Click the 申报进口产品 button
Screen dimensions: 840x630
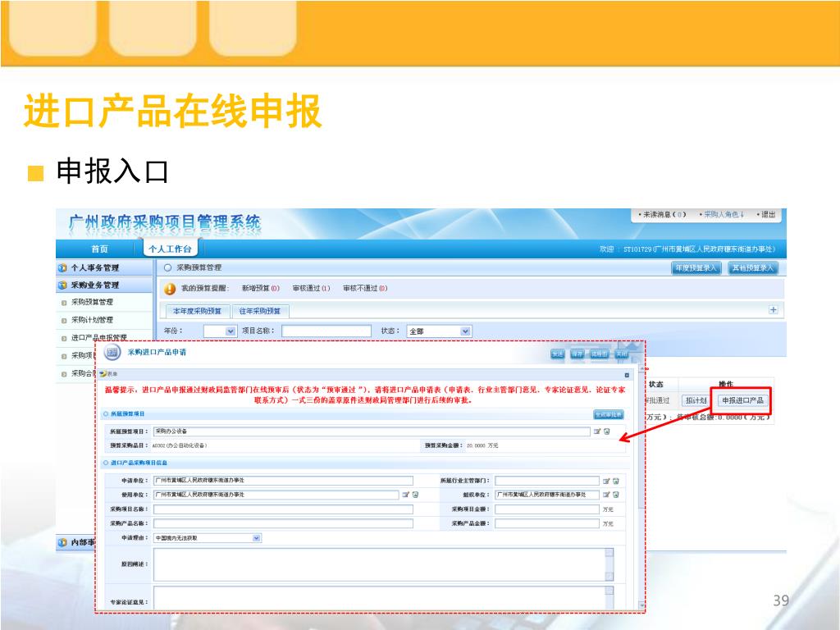(742, 400)
